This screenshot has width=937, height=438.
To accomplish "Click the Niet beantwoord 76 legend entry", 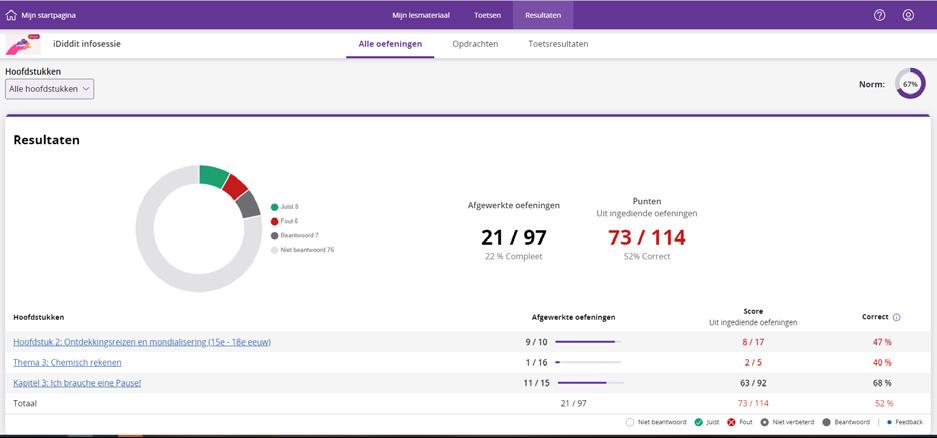I will click(302, 250).
